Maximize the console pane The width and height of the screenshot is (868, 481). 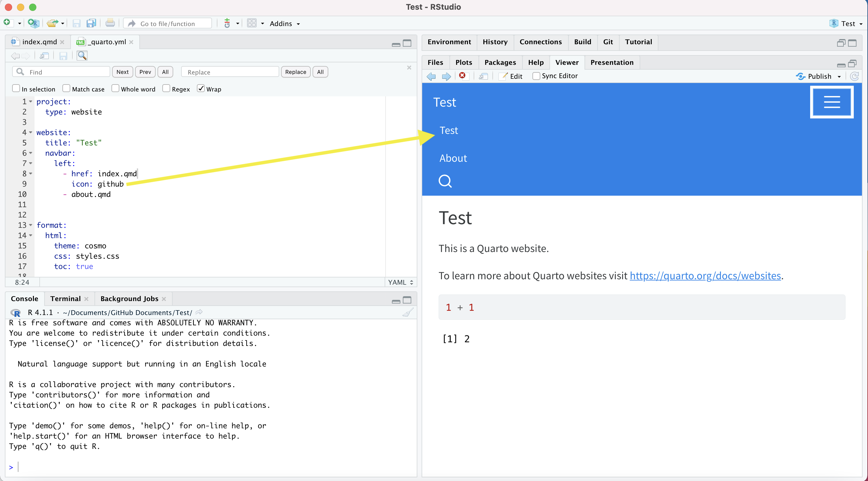(x=407, y=300)
